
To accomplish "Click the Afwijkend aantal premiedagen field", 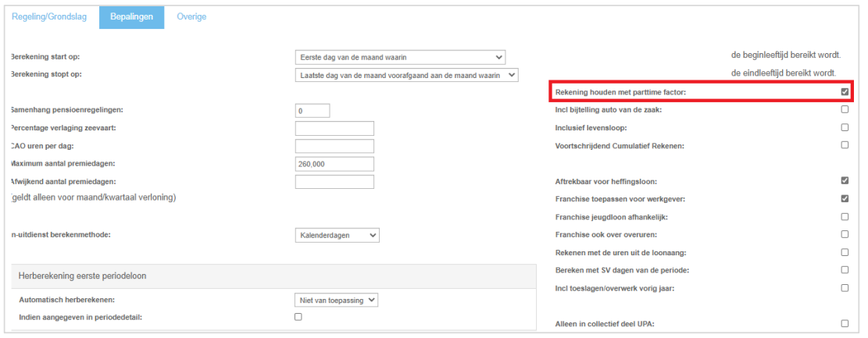I will tap(334, 181).
